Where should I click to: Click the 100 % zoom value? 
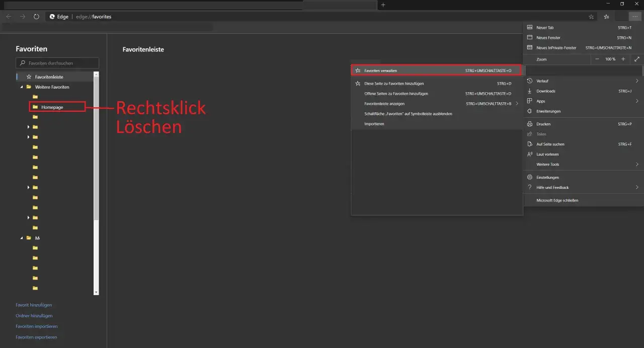[610, 59]
